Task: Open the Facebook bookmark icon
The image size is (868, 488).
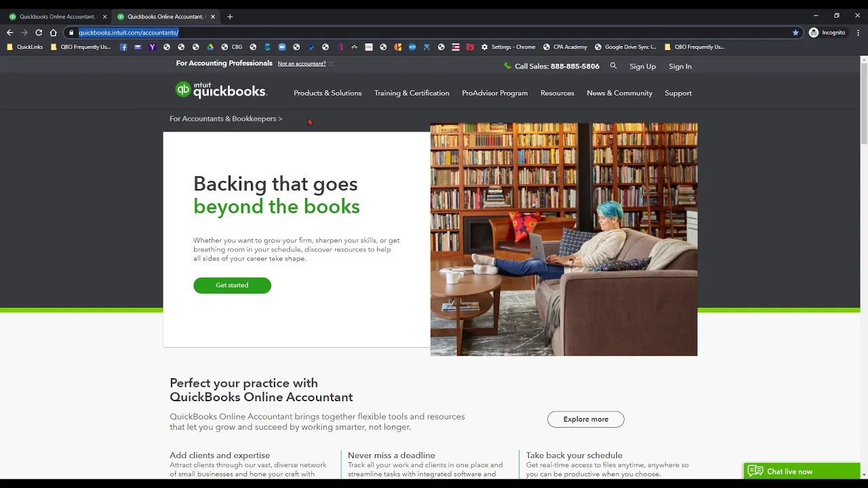Action: 123,47
